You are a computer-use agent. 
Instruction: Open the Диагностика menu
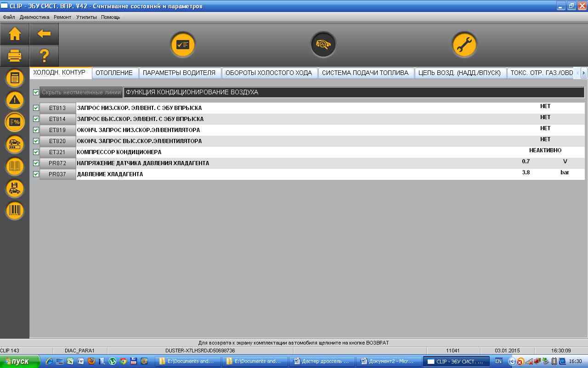coord(34,17)
